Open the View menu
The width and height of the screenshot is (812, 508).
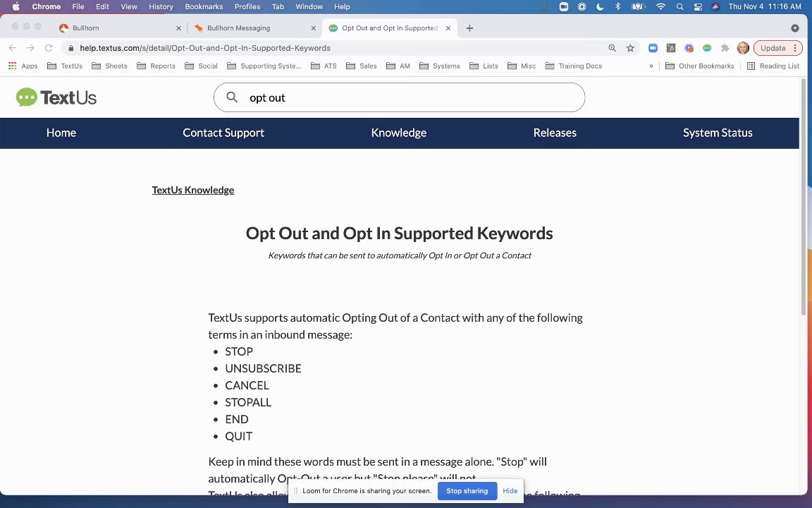128,6
